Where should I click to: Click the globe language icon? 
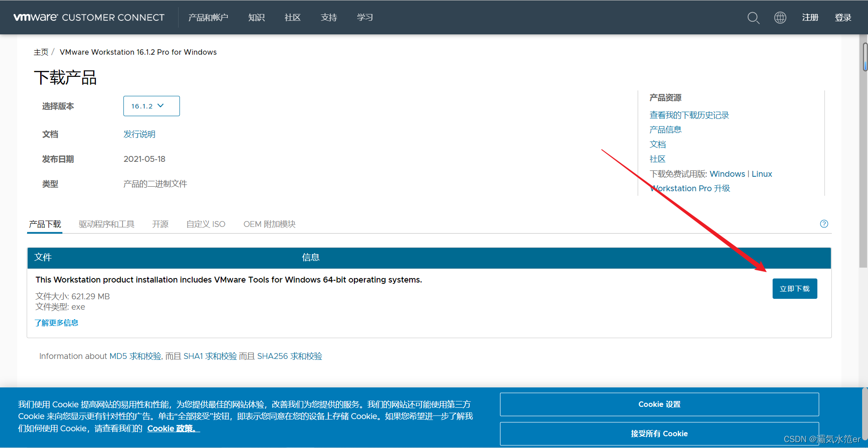[780, 18]
